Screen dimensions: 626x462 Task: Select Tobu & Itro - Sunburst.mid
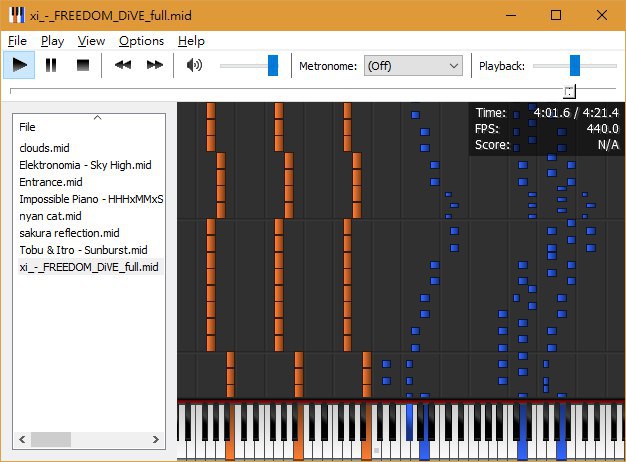tap(83, 250)
